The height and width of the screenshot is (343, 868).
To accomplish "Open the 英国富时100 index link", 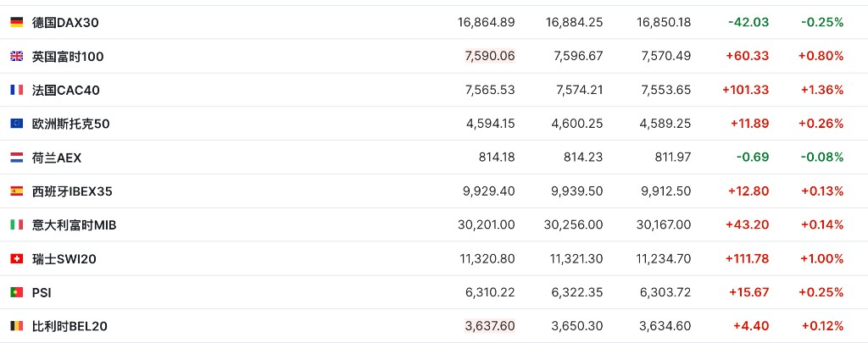I will click(x=68, y=57).
